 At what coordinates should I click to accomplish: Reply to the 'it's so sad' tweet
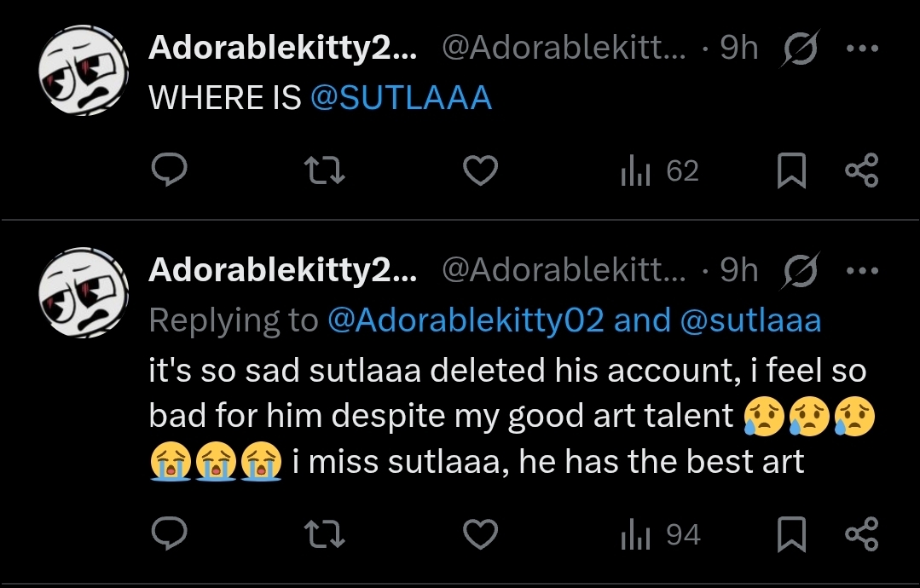(169, 535)
